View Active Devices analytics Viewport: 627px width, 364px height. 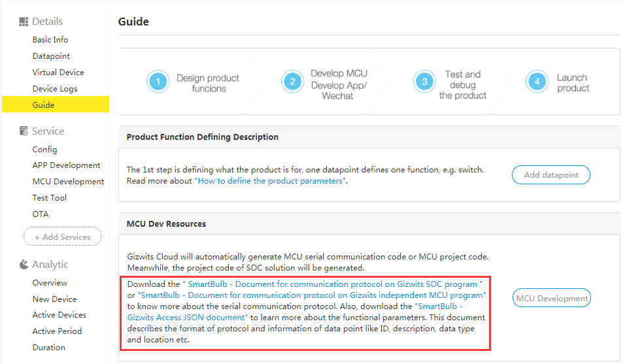pyautogui.click(x=59, y=315)
